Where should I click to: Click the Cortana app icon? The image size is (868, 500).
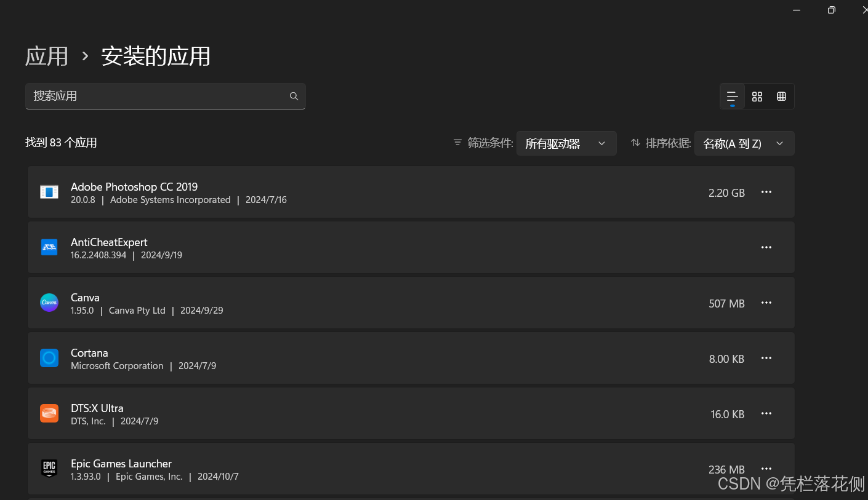(x=49, y=358)
